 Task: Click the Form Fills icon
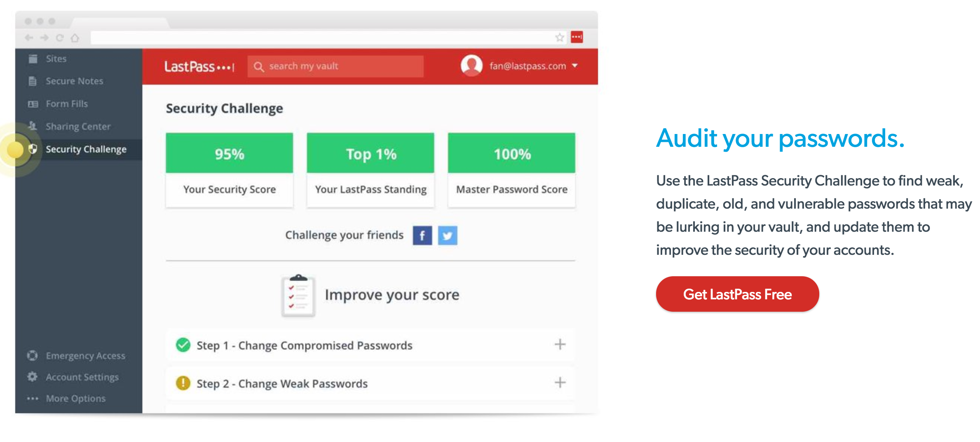click(33, 104)
